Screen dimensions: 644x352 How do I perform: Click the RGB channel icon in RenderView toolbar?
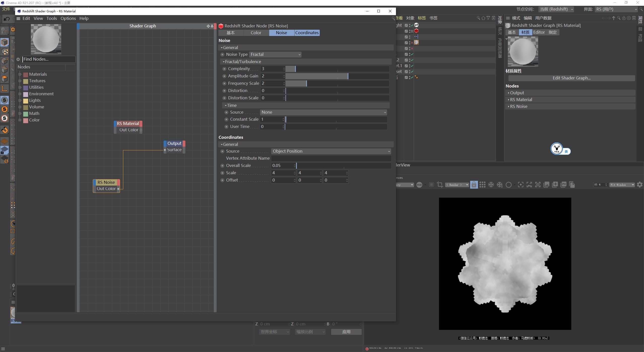tap(419, 185)
